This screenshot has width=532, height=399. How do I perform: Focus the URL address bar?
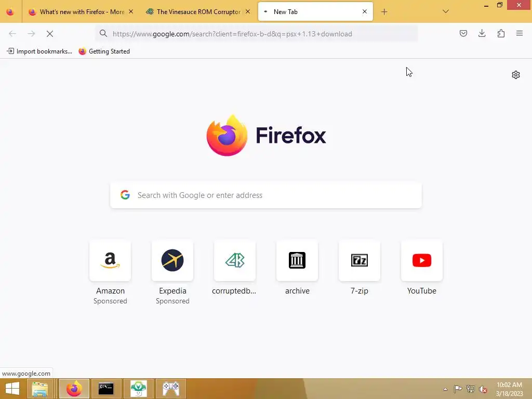tap(257, 34)
